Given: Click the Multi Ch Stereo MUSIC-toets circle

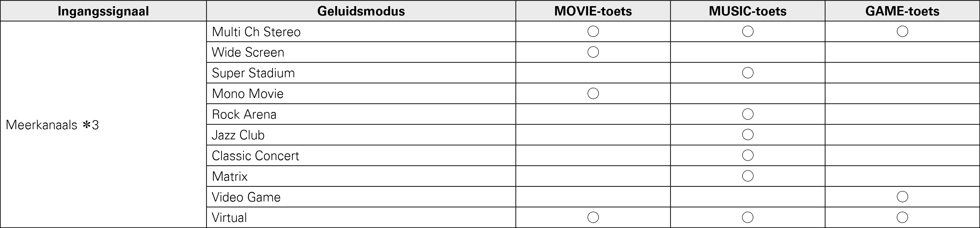Looking at the screenshot, I should tap(748, 31).
